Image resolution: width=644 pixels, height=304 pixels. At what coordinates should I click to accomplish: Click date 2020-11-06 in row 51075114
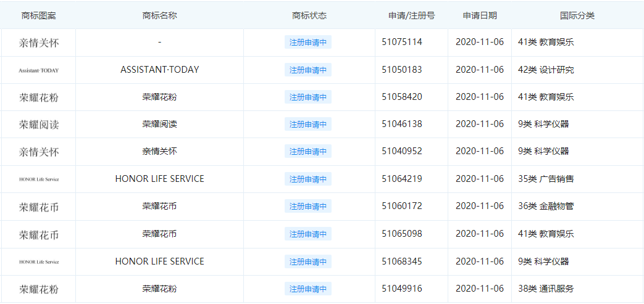[x=480, y=42]
